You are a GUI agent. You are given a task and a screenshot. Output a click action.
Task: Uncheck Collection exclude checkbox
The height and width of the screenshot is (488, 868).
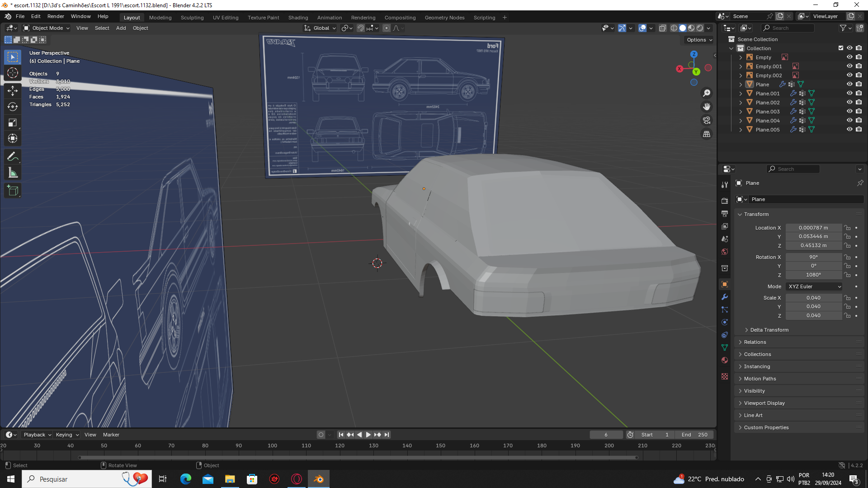840,48
